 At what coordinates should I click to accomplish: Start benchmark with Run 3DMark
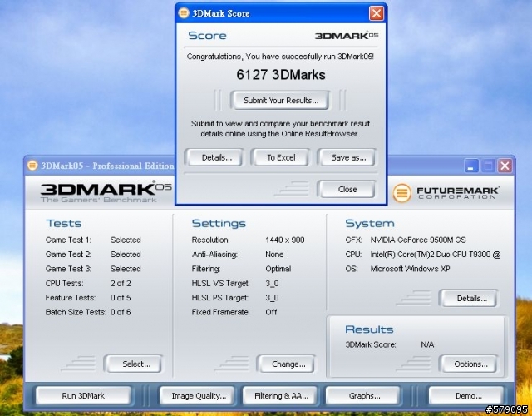(x=83, y=396)
